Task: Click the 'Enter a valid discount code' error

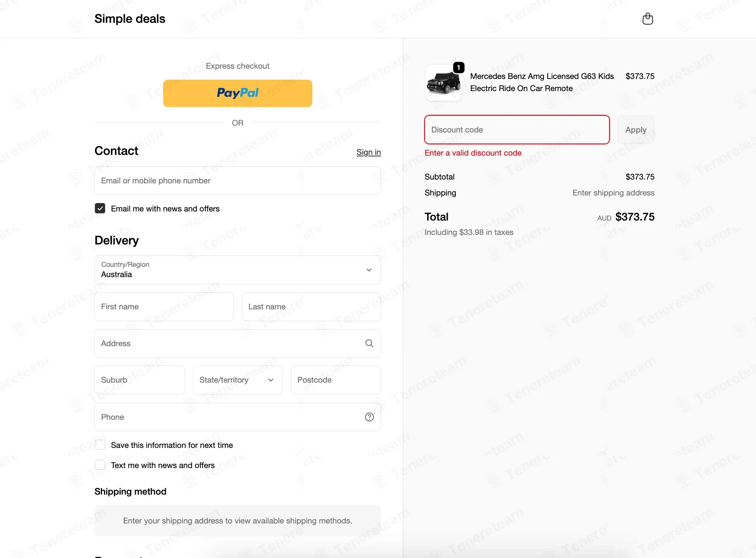Action: 473,153
